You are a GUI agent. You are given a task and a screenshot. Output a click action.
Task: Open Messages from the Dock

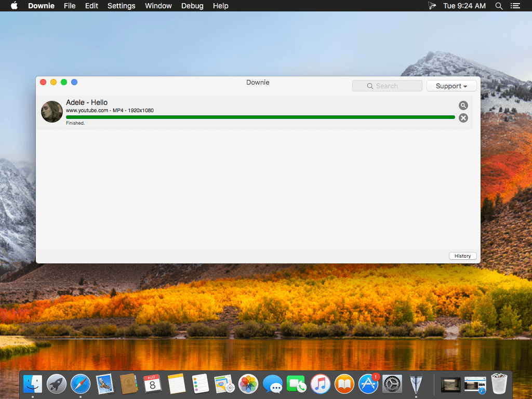(x=272, y=384)
